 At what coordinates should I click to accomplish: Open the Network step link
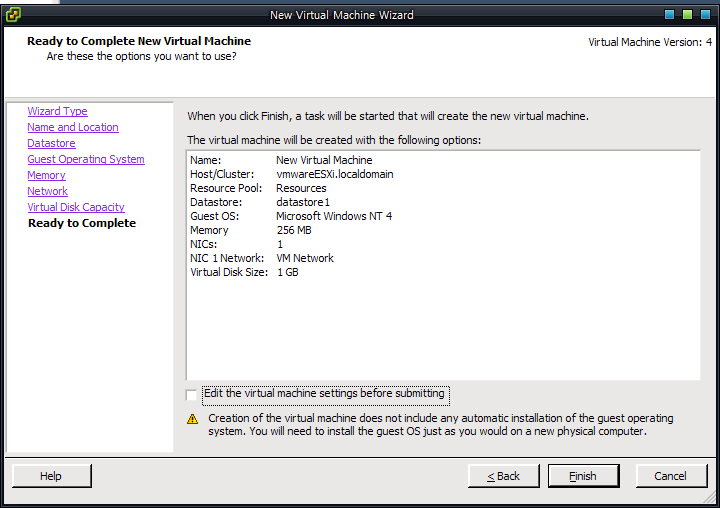48,191
